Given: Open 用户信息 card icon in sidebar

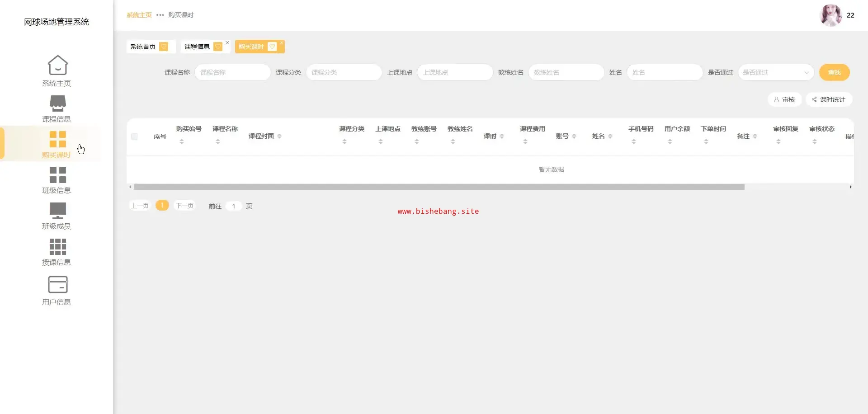Looking at the screenshot, I should point(57,285).
